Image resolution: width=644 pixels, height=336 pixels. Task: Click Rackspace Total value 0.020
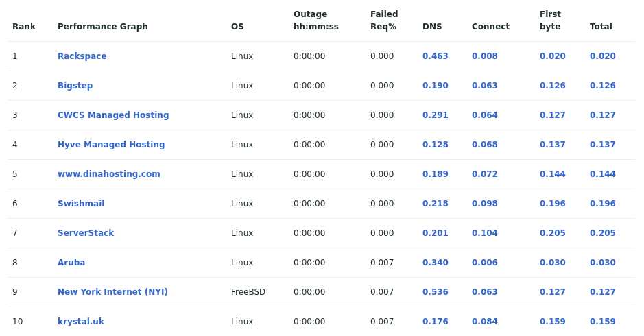tap(603, 56)
